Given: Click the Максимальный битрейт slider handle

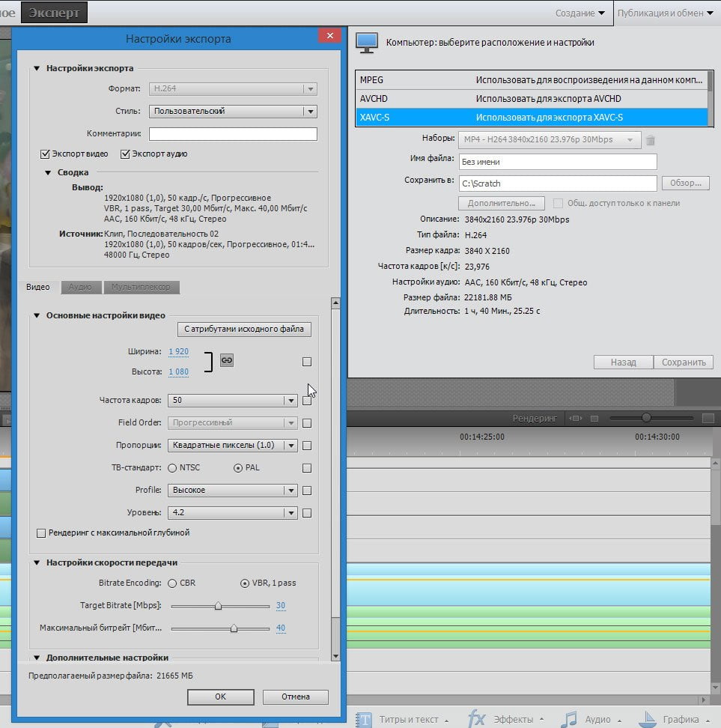Looking at the screenshot, I should (234, 628).
